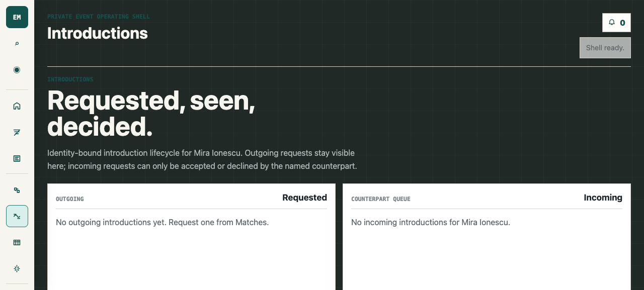Open the list document icon in sidebar

pos(17,158)
